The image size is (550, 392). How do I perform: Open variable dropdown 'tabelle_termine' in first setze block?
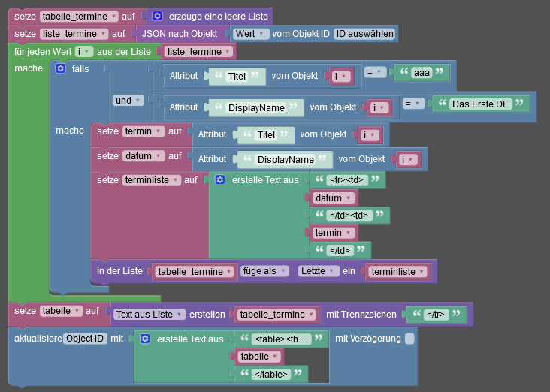pyautogui.click(x=80, y=16)
